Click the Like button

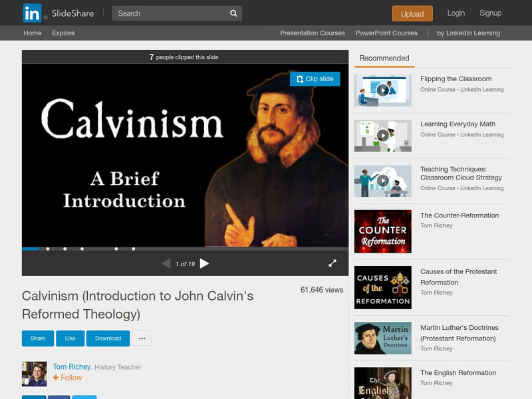tap(70, 338)
